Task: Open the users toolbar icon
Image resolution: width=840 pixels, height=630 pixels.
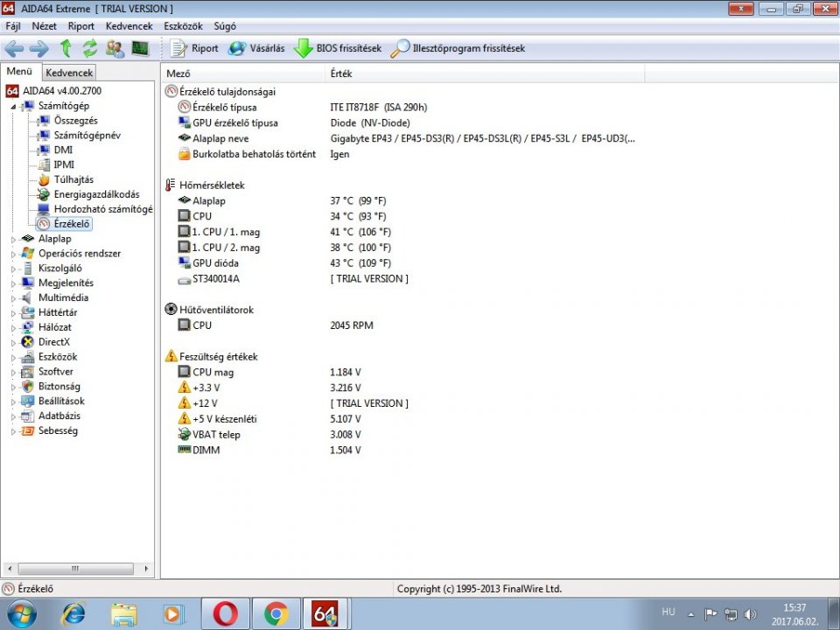Action: [115, 49]
